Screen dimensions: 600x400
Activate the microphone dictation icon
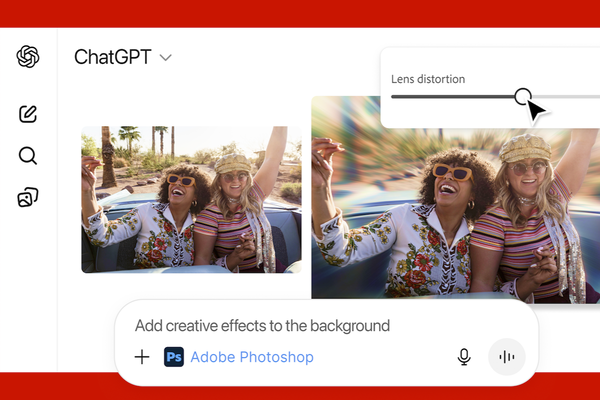(x=464, y=357)
